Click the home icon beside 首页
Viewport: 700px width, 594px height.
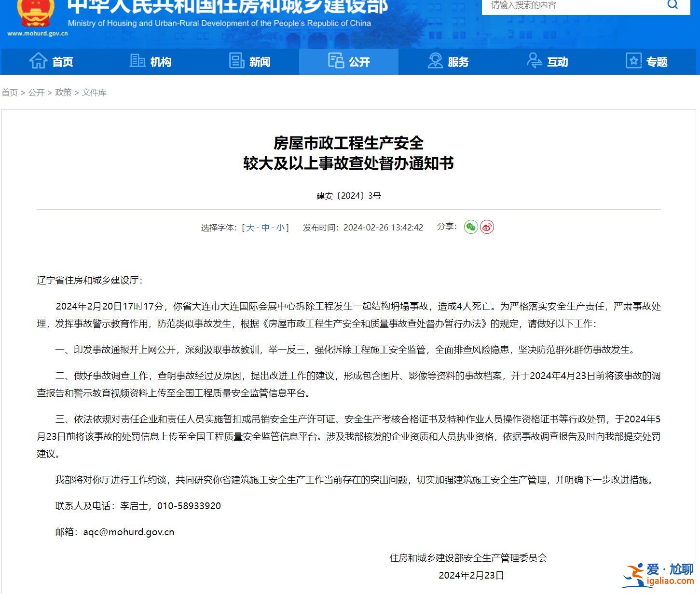(x=39, y=61)
